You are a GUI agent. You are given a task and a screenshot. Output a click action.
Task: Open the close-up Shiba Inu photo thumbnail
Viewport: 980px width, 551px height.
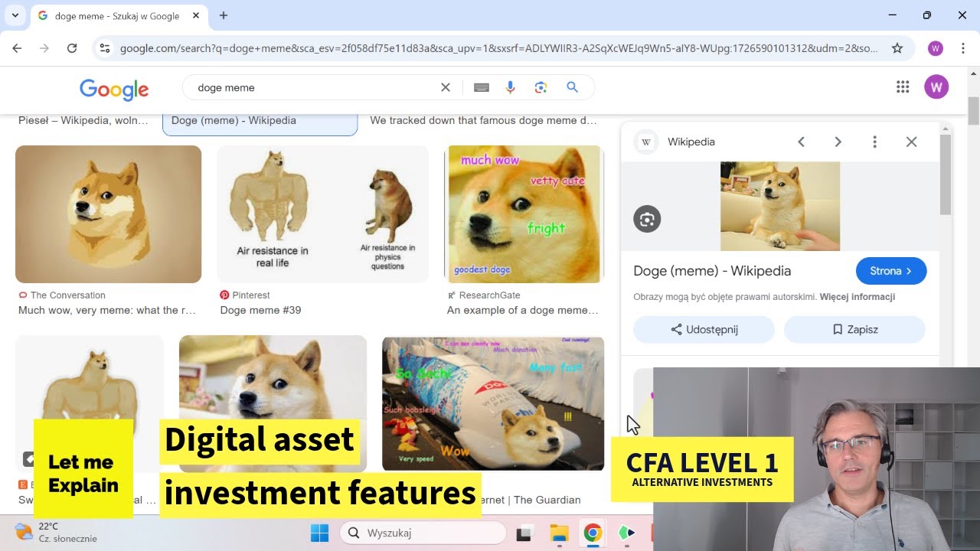point(273,403)
